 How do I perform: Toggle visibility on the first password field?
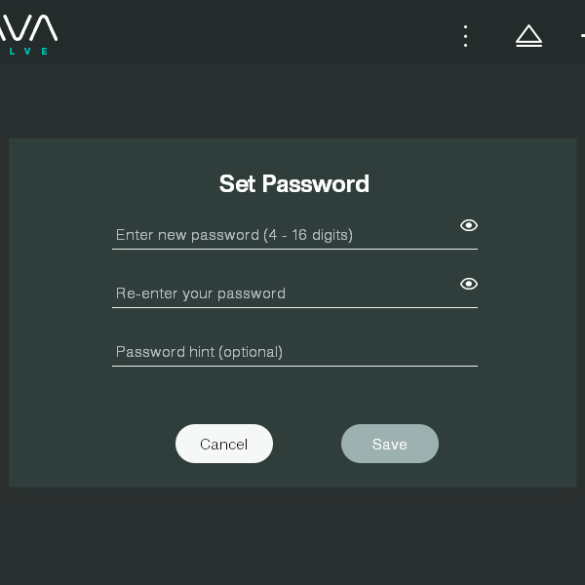click(469, 225)
